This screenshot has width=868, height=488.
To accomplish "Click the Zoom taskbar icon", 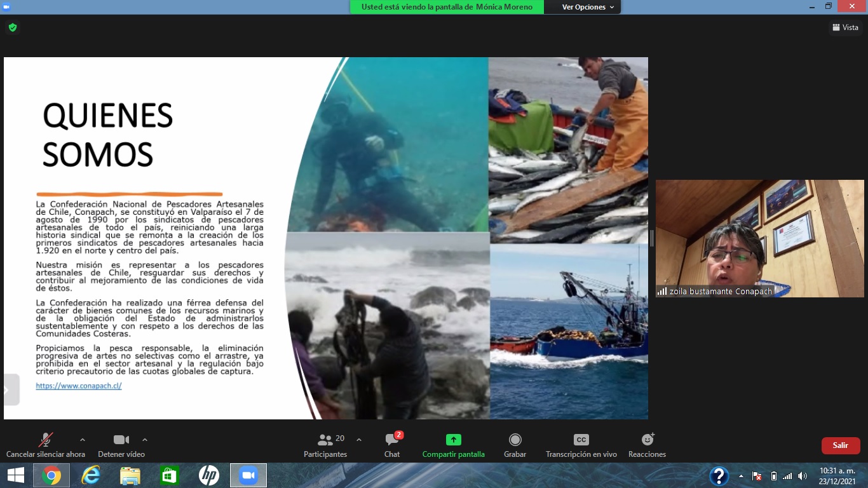I will pyautogui.click(x=248, y=475).
